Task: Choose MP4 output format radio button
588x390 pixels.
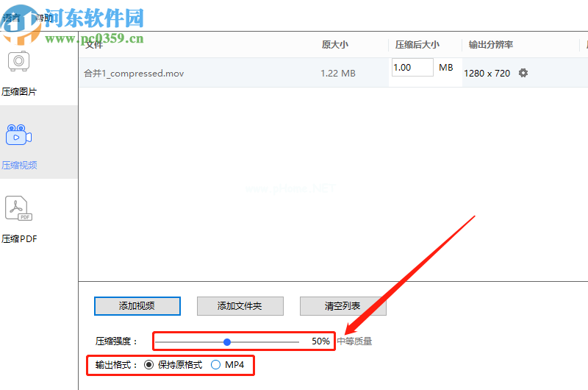Action: [x=215, y=364]
